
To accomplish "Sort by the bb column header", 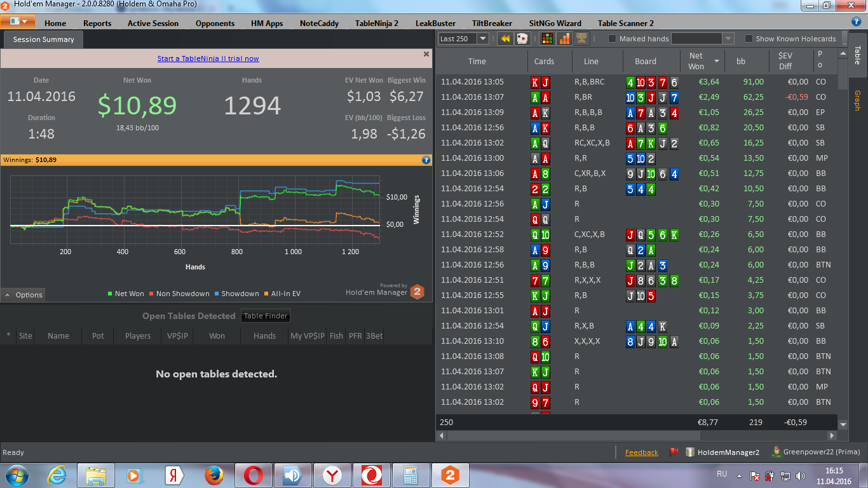I will coord(741,62).
